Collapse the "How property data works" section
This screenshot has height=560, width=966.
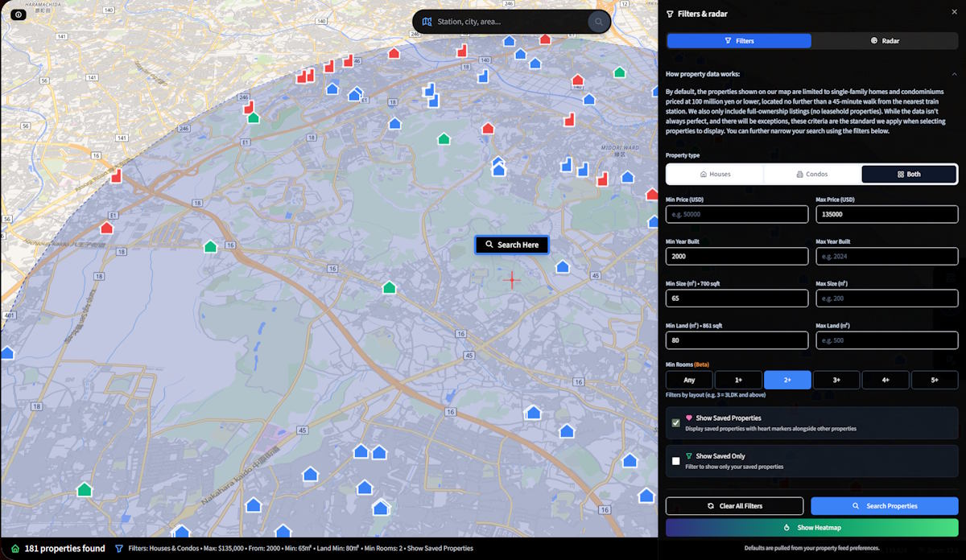click(954, 74)
